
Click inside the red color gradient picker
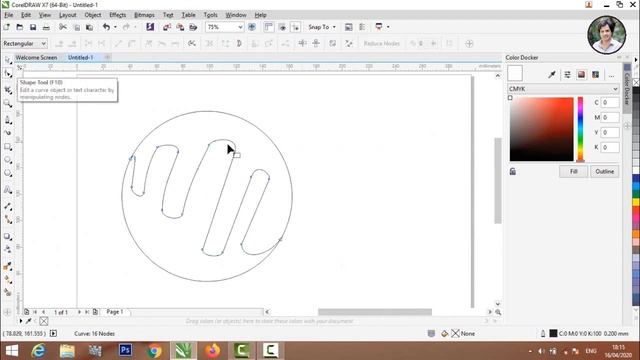point(541,129)
